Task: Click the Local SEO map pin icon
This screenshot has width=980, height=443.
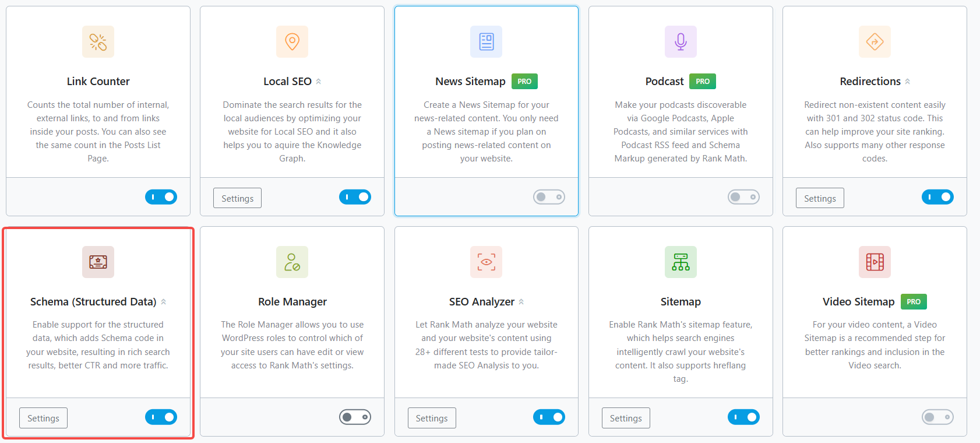Action: (292, 42)
